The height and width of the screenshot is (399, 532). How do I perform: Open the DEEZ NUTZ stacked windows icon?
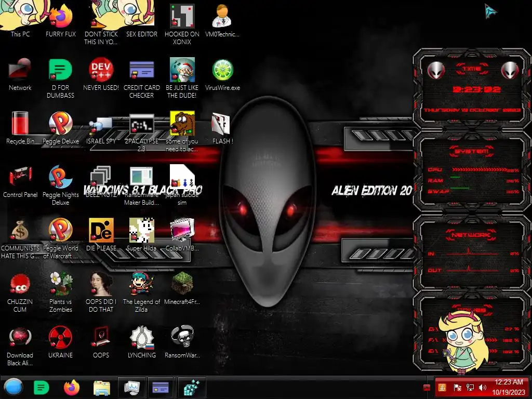[101, 181]
